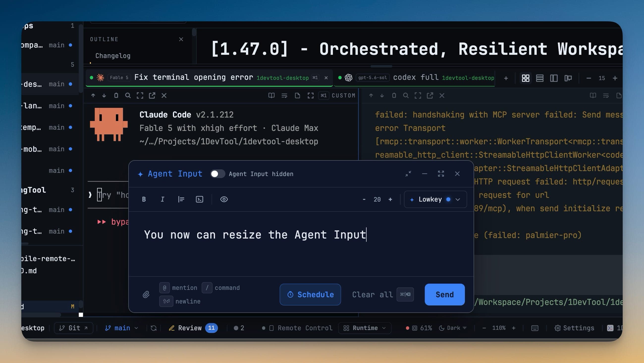Increase the Agent Input font size from 20
The width and height of the screenshot is (644, 363).
pos(390,199)
